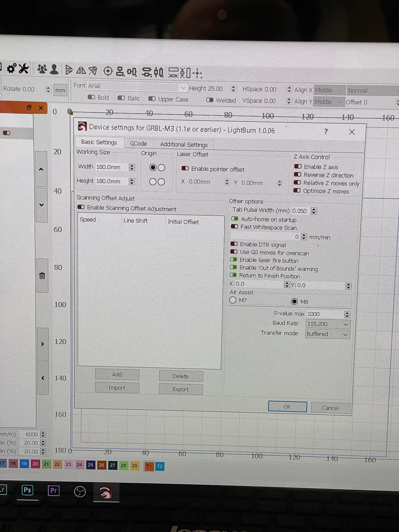Toggle Enable Z axis switch
This screenshot has width=399, height=532.
(298, 166)
